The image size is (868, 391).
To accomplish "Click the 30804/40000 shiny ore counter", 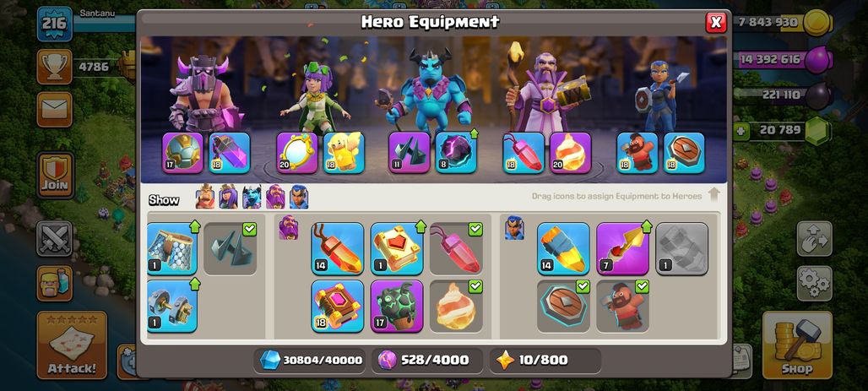I will (x=311, y=360).
